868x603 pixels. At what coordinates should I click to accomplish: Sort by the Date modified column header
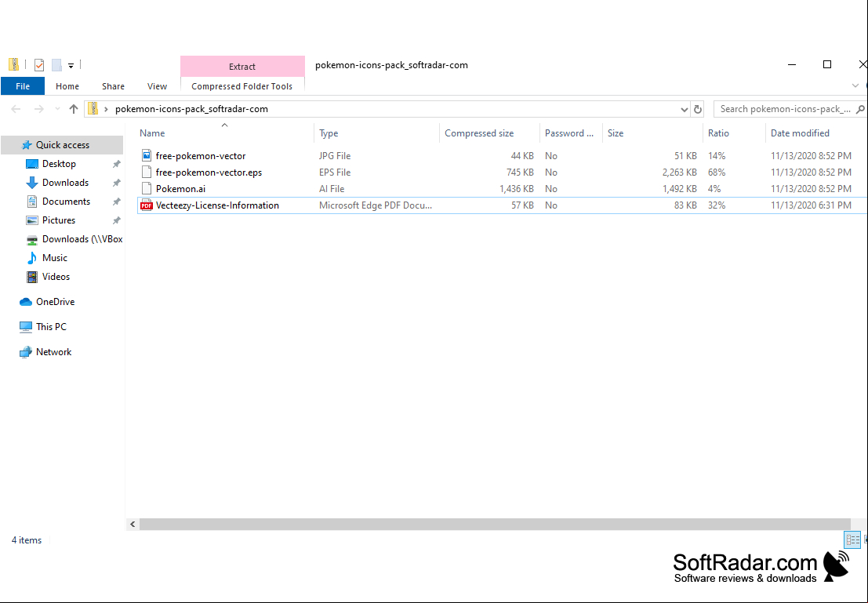pos(816,133)
